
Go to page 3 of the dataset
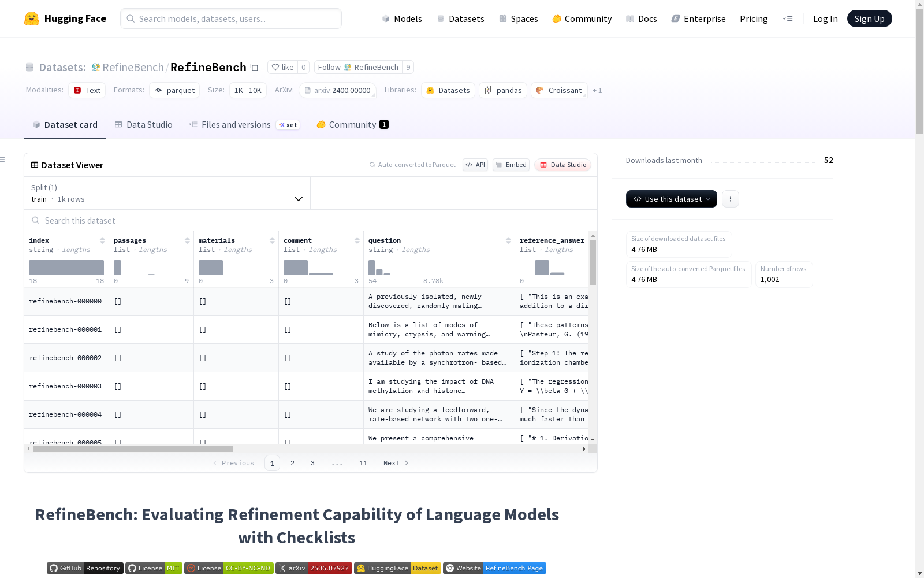(313, 463)
